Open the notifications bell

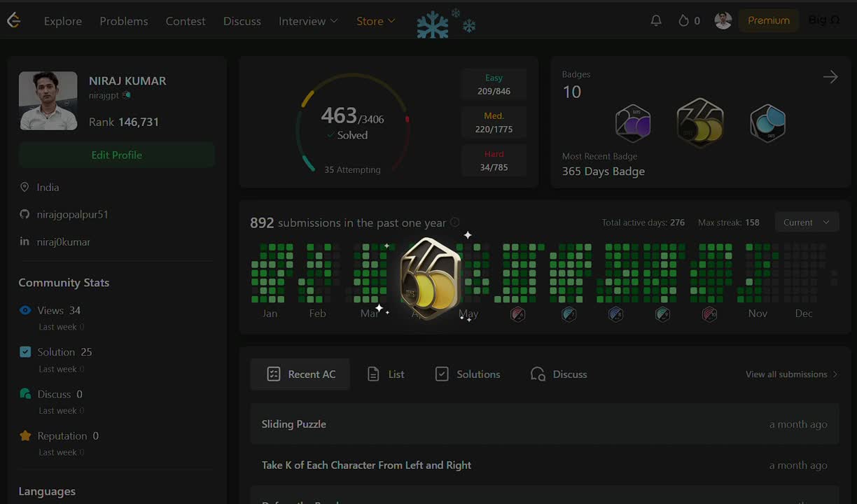point(656,21)
